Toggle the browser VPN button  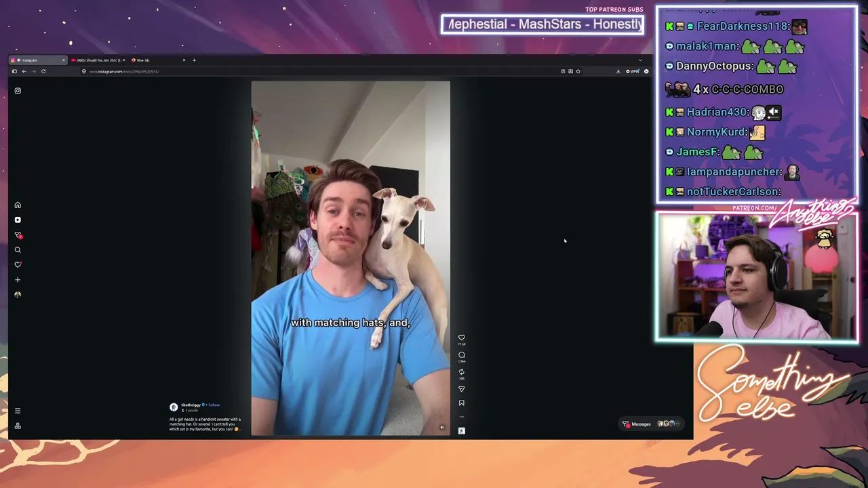pos(633,71)
